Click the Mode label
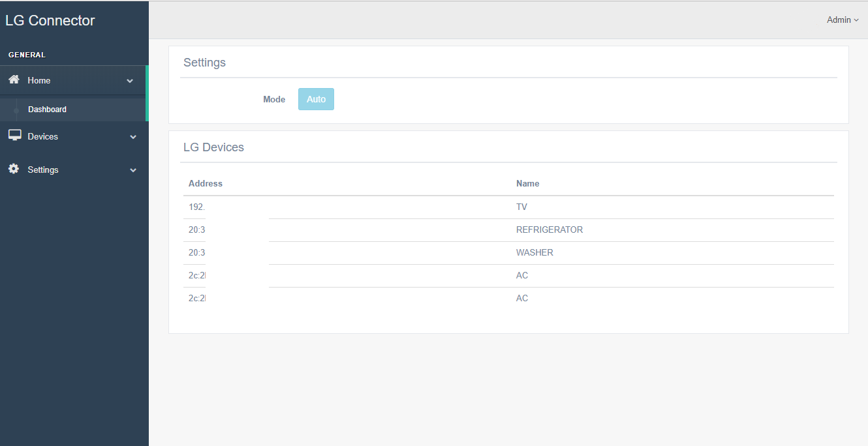The height and width of the screenshot is (446, 868). pos(274,100)
